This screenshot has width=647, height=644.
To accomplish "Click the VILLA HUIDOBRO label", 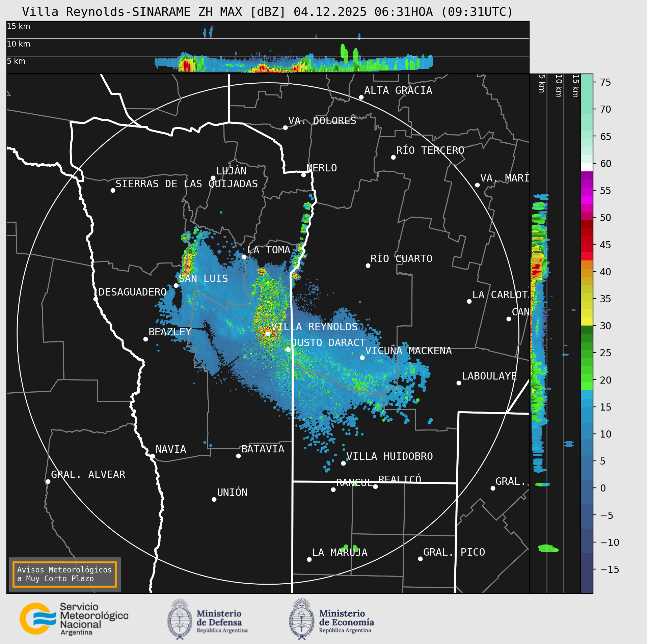I will tap(389, 456).
